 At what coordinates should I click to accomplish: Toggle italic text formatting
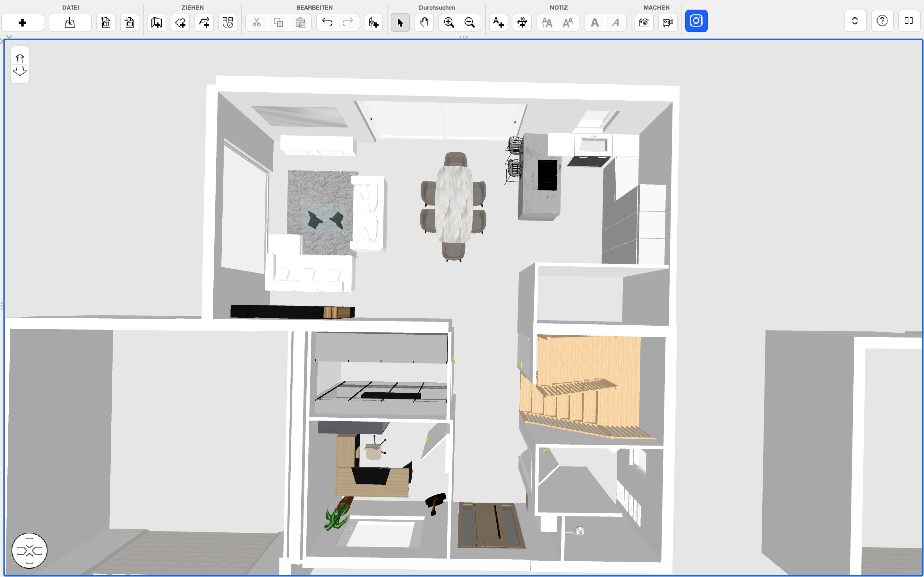tap(615, 23)
